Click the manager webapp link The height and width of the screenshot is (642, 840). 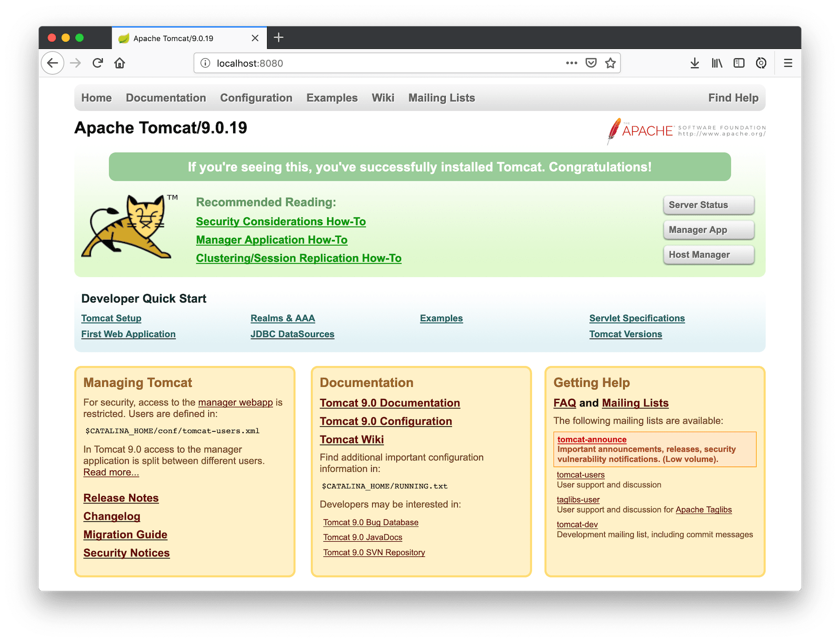tap(236, 403)
